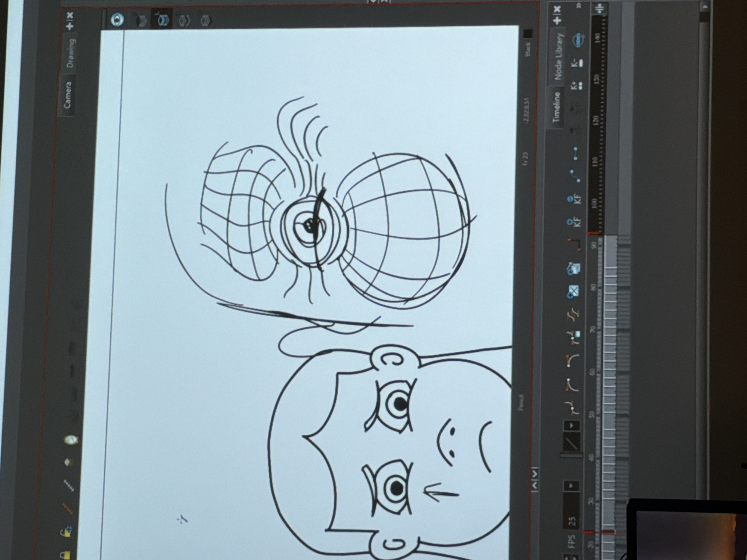Open the Node Library tab
The height and width of the screenshot is (560, 747).
click(x=559, y=56)
